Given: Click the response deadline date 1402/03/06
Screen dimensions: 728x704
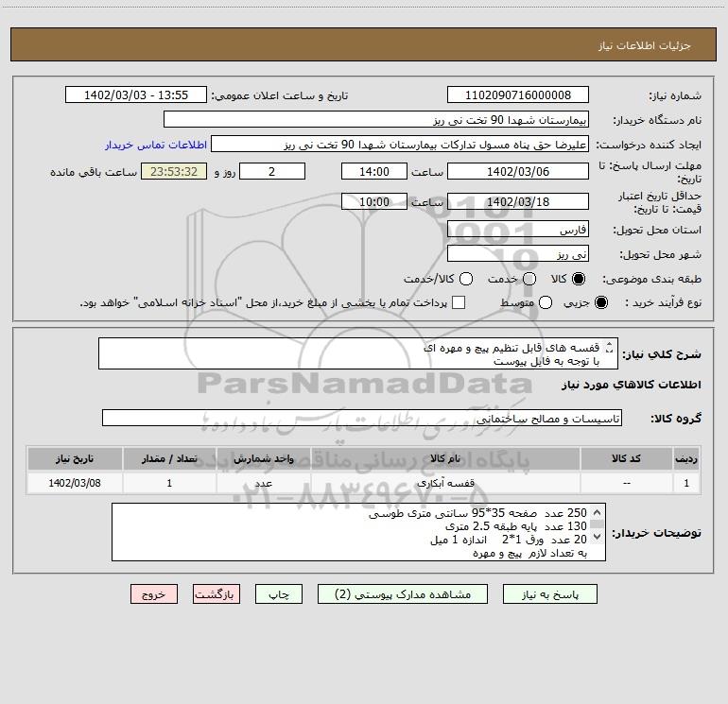Looking at the screenshot, I should click(518, 171).
